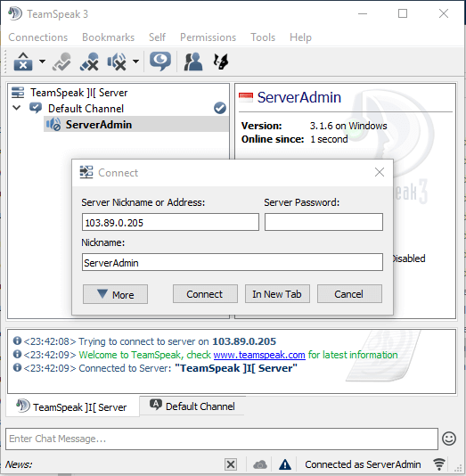Click the Server Nickname or Address field
The height and width of the screenshot is (476, 466).
tap(170, 222)
